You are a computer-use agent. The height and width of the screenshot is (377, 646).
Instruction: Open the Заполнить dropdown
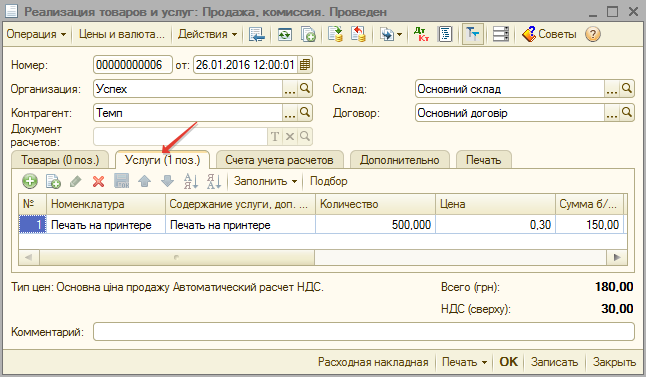(x=265, y=181)
